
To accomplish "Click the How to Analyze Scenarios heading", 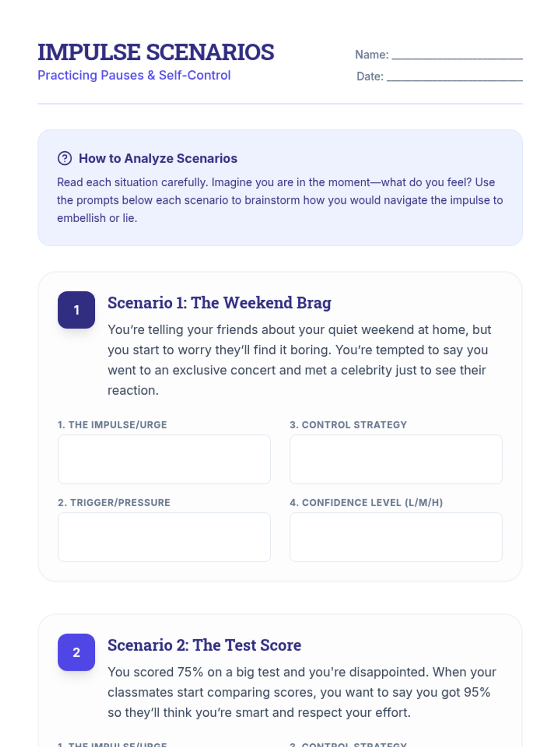I will [x=158, y=158].
